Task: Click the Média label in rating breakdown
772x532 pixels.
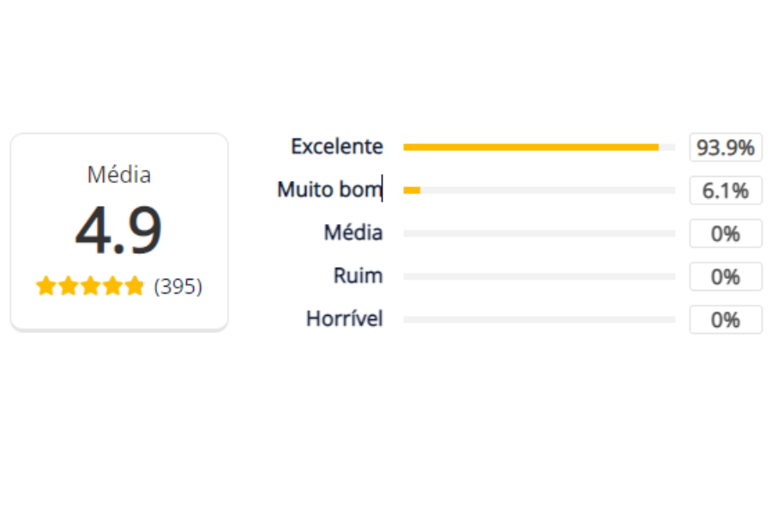Action: coord(353,233)
